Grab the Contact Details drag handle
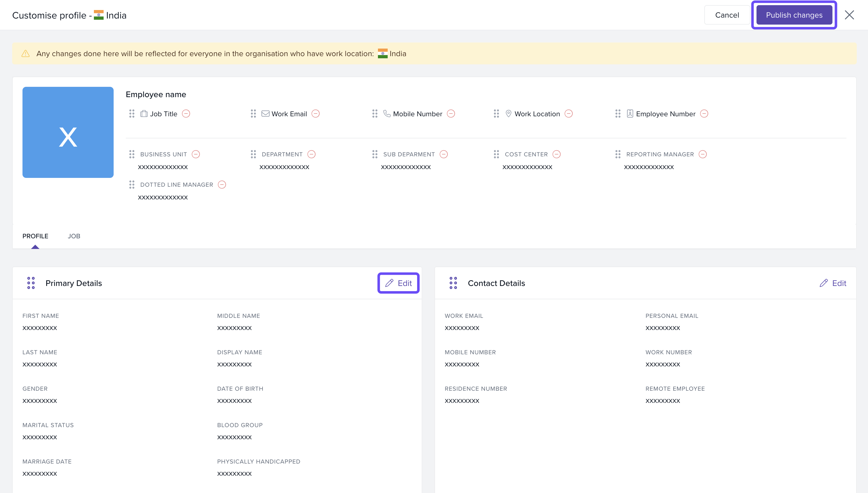The image size is (868, 493). pos(453,283)
